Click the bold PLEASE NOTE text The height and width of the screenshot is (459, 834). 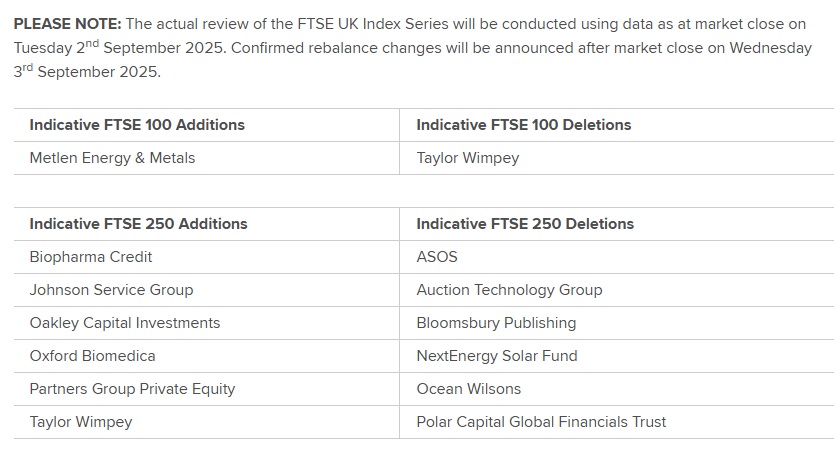click(66, 23)
